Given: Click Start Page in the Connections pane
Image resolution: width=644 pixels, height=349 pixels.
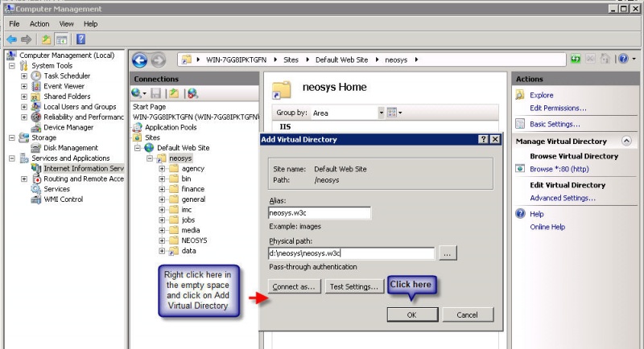Looking at the screenshot, I should point(149,107).
